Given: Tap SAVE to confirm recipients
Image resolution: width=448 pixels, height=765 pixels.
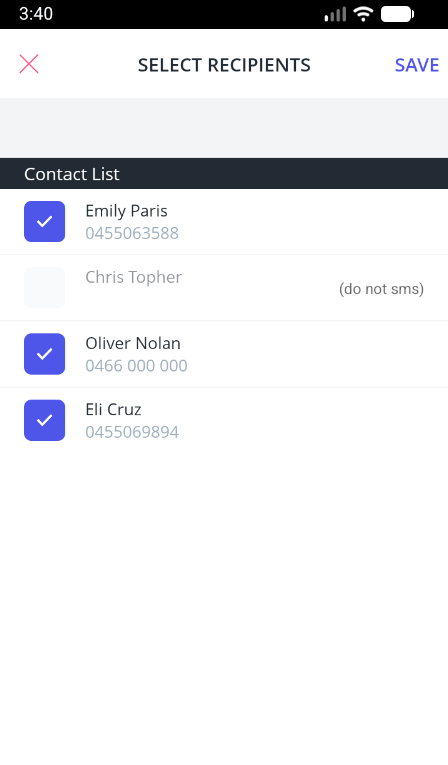Looking at the screenshot, I should click(417, 65).
